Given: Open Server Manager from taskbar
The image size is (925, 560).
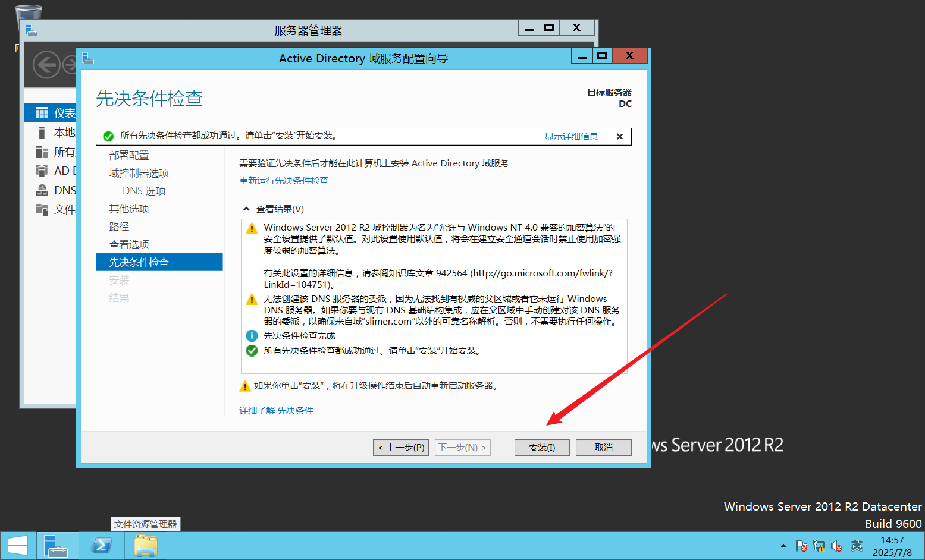Looking at the screenshot, I should (57, 546).
